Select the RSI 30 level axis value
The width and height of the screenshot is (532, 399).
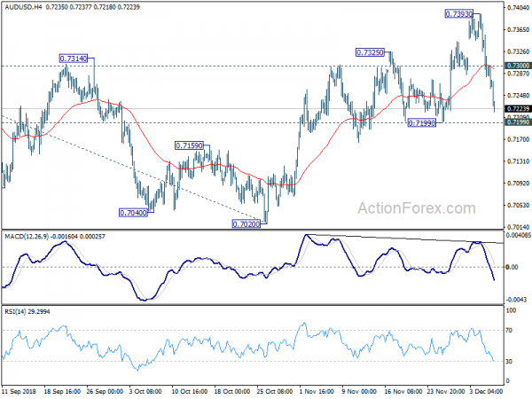(x=511, y=362)
